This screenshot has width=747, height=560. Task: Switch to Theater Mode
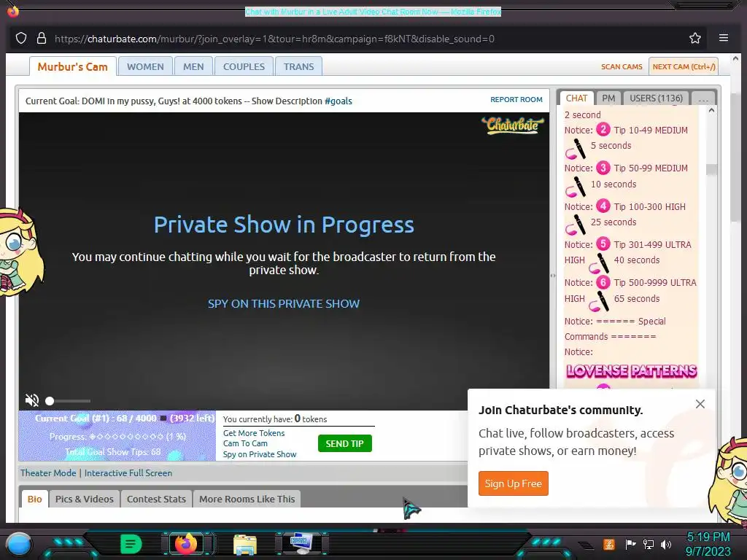(x=48, y=472)
